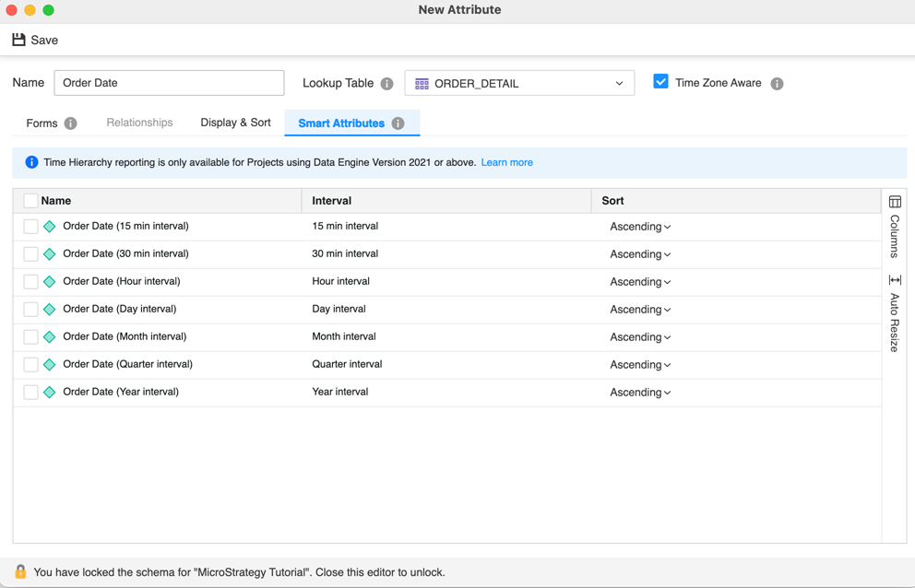The height and width of the screenshot is (588, 915).
Task: Expand Sort dropdown for Year interval row
Action: [x=640, y=393]
